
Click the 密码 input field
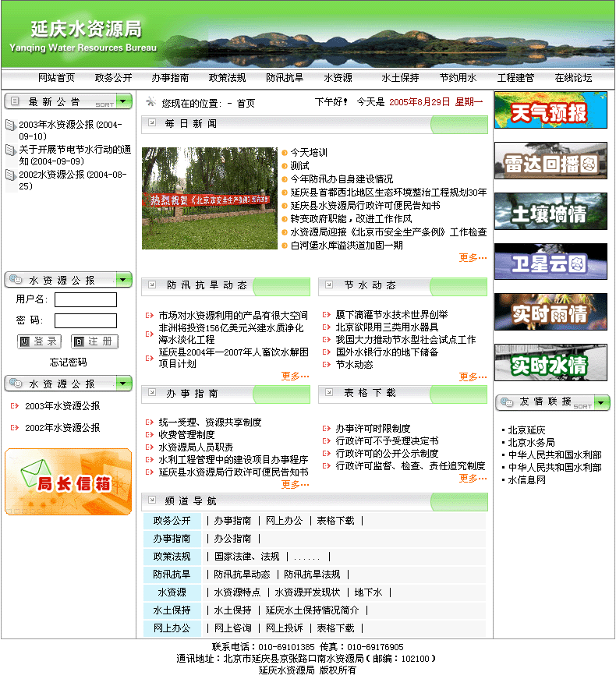click(86, 321)
